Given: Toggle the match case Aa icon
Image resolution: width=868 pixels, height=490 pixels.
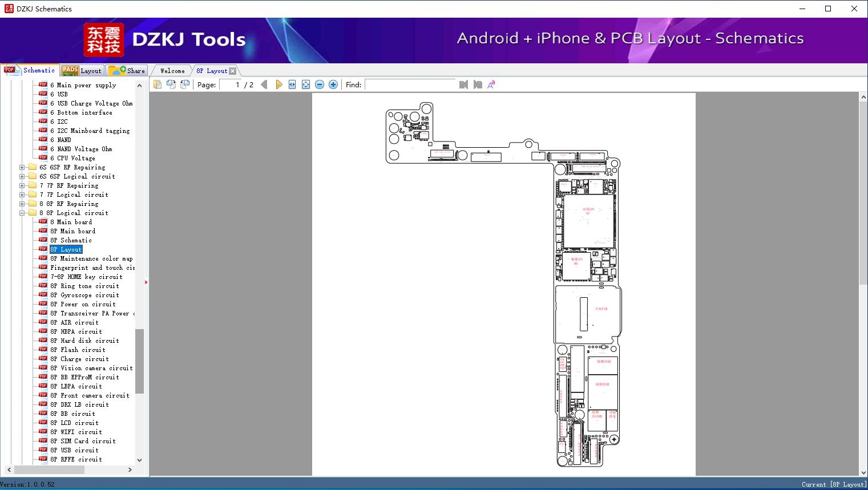Looking at the screenshot, I should pos(491,84).
